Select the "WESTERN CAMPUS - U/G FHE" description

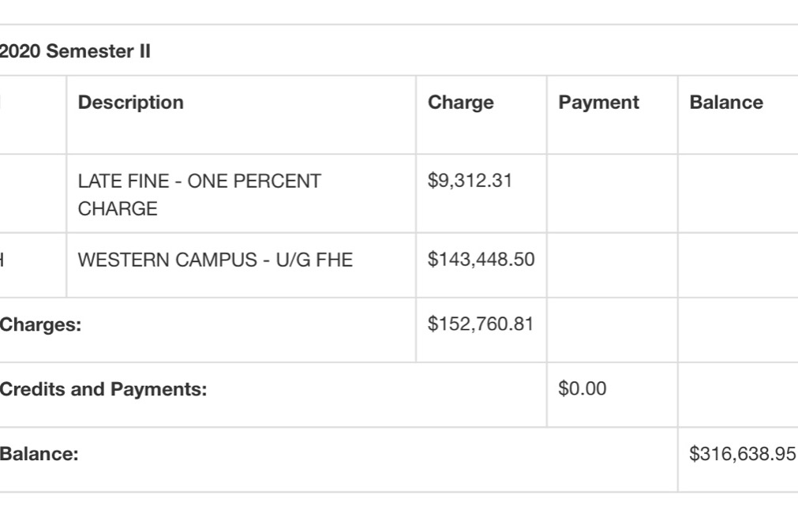[215, 260]
